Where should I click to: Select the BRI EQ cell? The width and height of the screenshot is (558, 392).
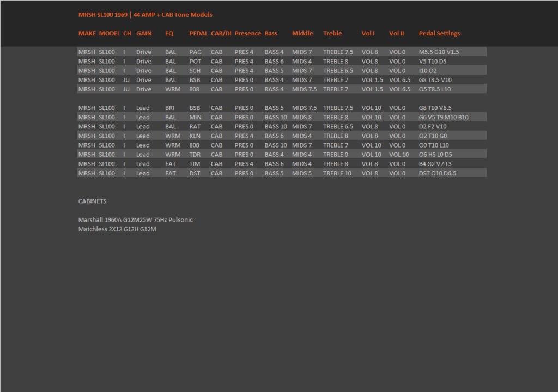coord(170,108)
